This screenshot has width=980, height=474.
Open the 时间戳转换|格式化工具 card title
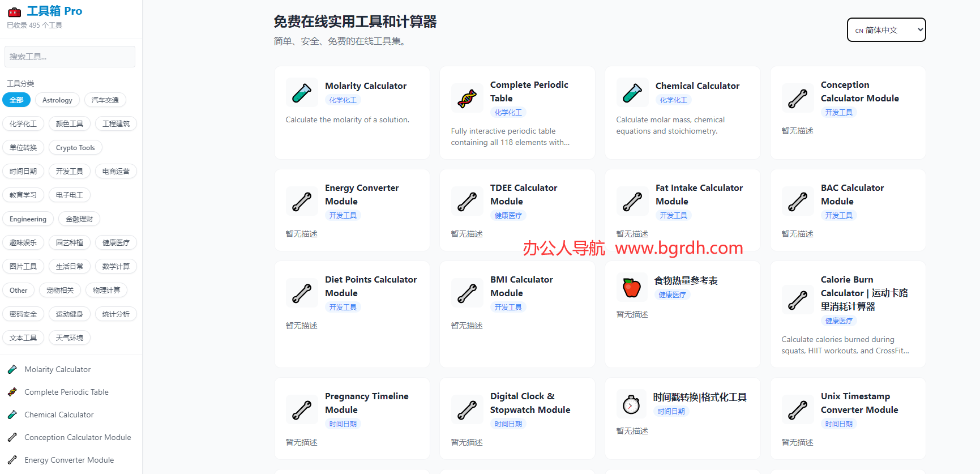[x=700, y=397]
